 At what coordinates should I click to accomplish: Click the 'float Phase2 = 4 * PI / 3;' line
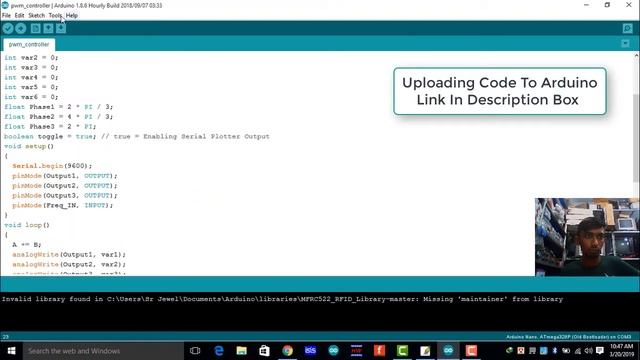click(x=58, y=117)
